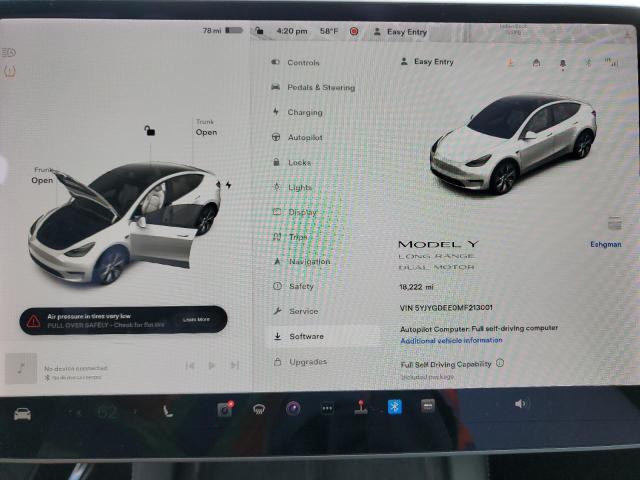Tap the headlights indicator icon

tap(9, 52)
